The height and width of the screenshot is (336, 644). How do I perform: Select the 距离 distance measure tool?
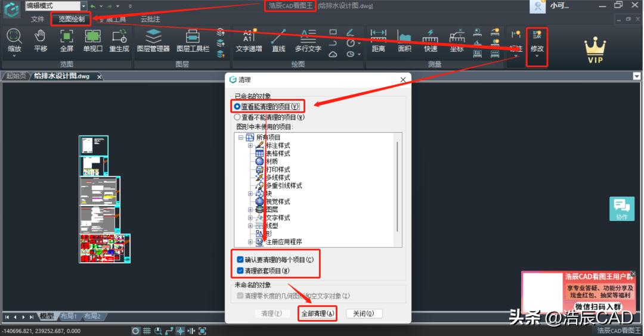click(x=378, y=41)
